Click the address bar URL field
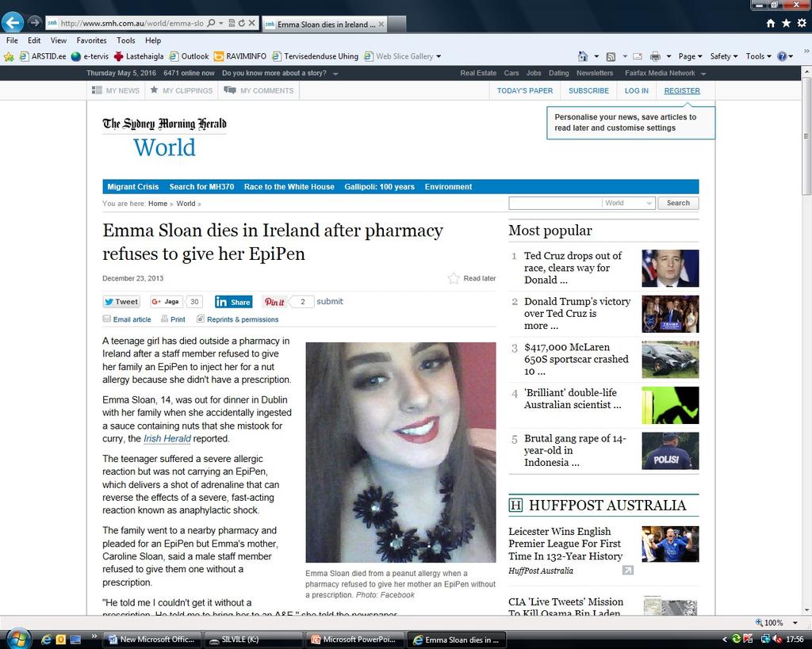Screen dimensions: 812x649 (132, 23)
